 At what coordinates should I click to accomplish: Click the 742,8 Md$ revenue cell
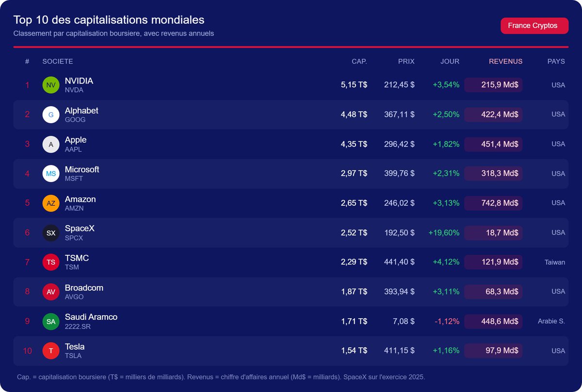pos(493,203)
